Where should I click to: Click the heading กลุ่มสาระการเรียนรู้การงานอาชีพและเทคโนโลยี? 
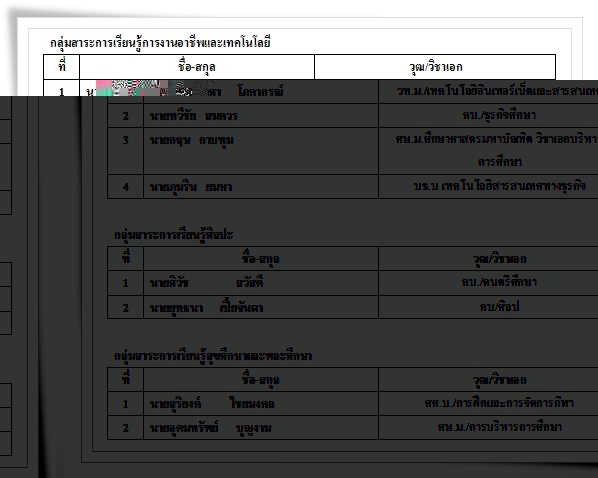(x=160, y=42)
